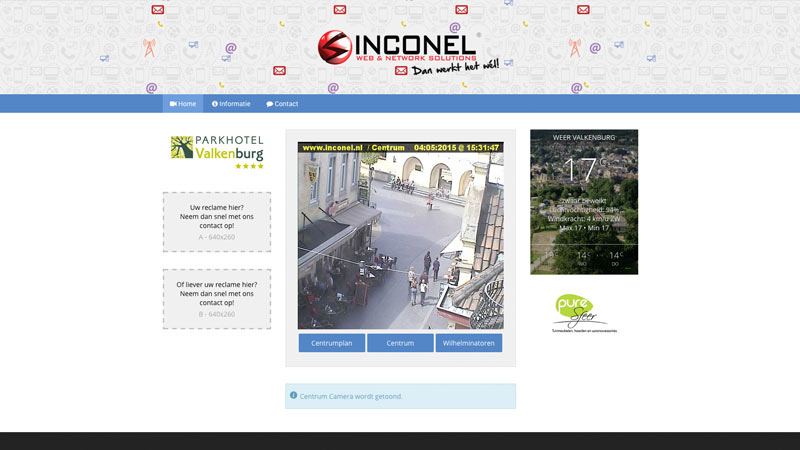Image resolution: width=800 pixels, height=450 pixels.
Task: Open the Home navigation tab
Action: click(x=183, y=104)
